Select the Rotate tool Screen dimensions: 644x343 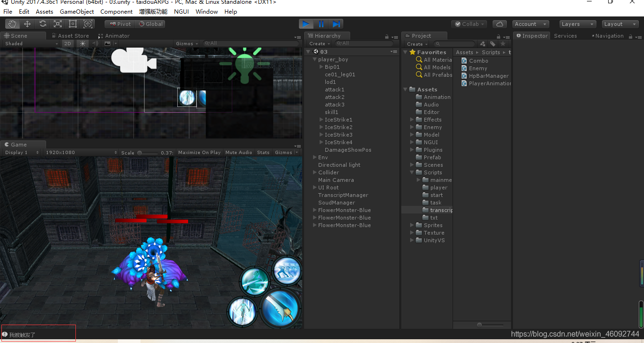tap(42, 24)
